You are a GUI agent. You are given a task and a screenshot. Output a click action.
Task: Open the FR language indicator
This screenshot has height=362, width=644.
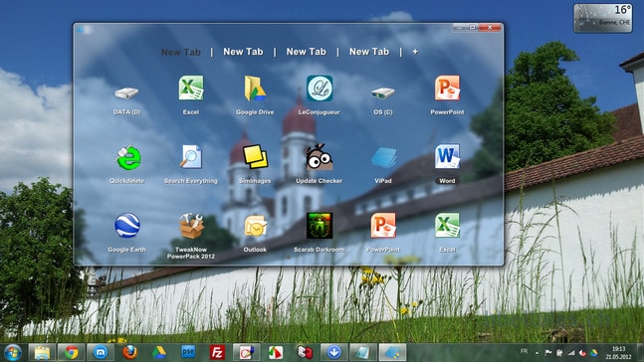(525, 351)
